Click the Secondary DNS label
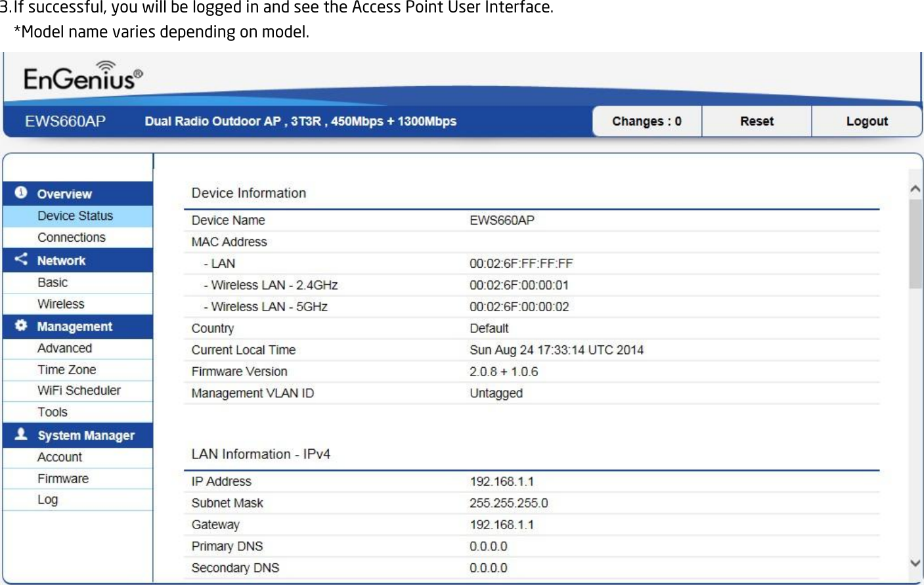The height and width of the screenshot is (585, 924). point(235,569)
